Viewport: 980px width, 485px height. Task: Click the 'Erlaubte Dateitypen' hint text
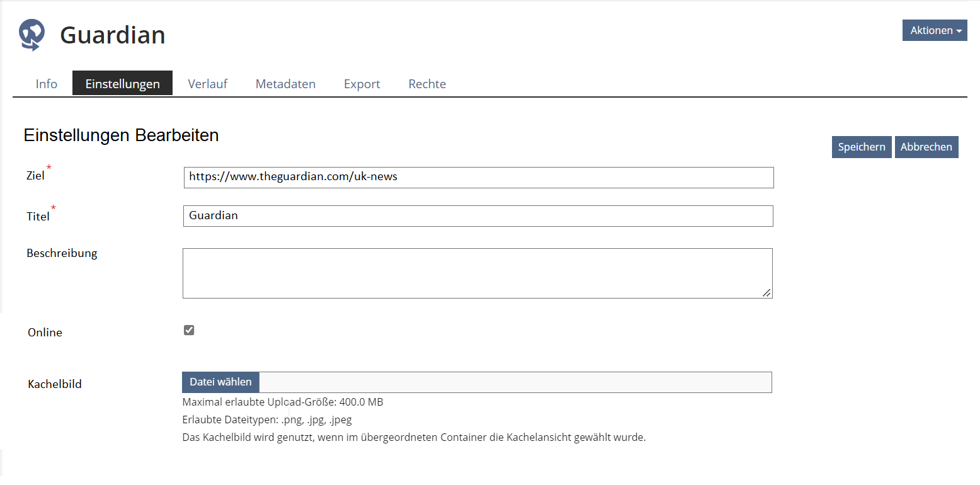pos(267,419)
